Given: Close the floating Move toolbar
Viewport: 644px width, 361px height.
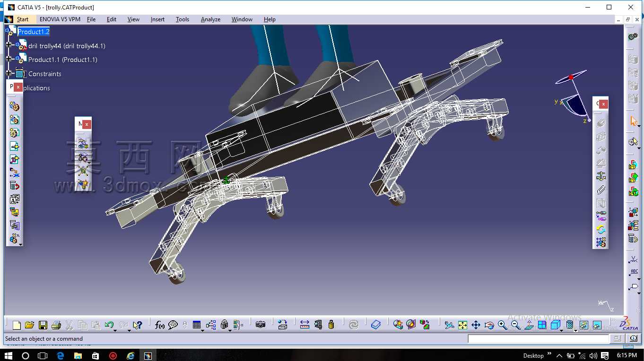Looking at the screenshot, I should click(x=87, y=124).
